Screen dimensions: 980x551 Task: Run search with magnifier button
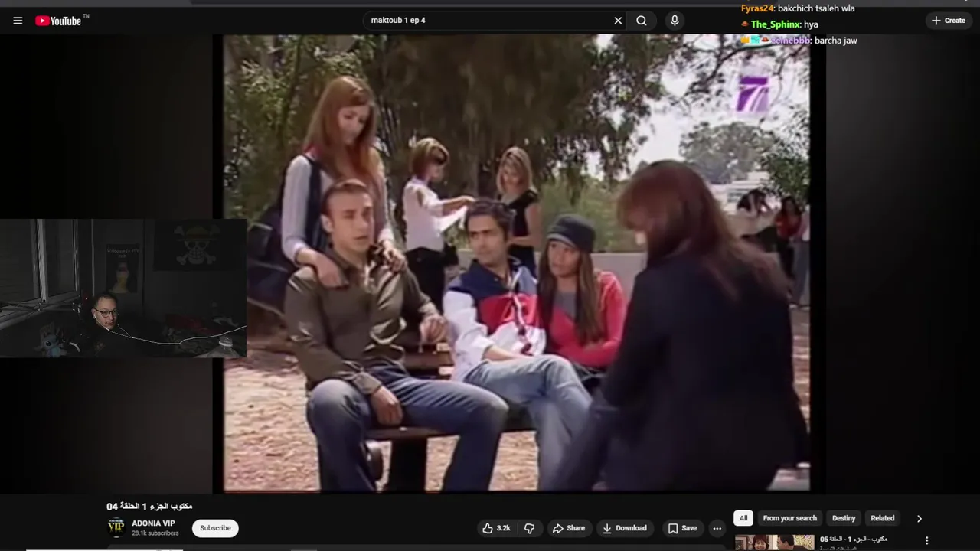pyautogui.click(x=642, y=21)
